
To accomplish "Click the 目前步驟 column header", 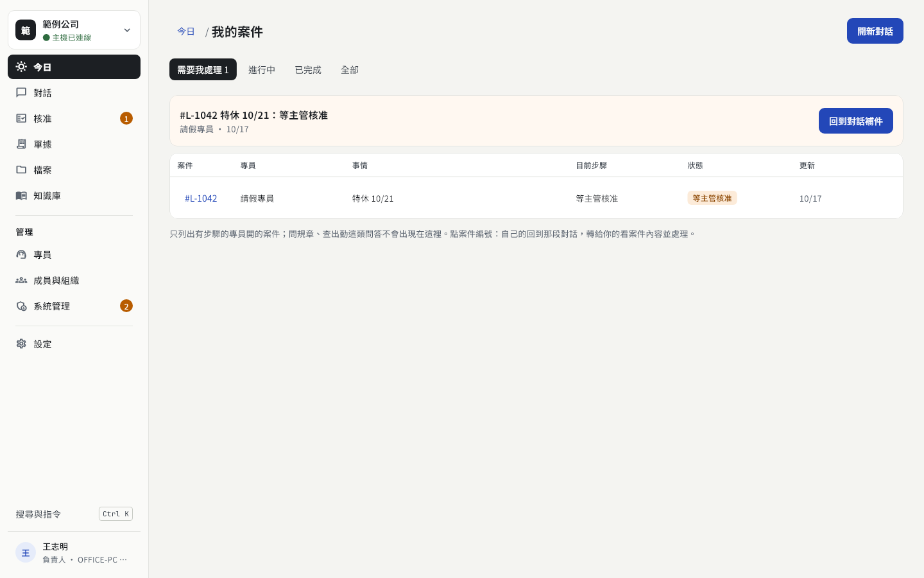I will pos(591,165).
